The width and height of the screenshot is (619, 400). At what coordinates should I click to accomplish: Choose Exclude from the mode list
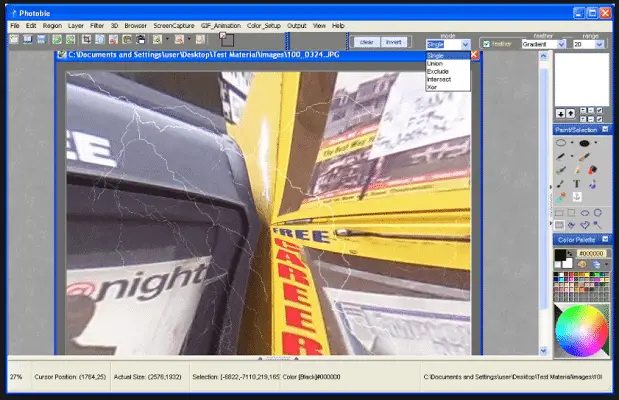(x=448, y=71)
